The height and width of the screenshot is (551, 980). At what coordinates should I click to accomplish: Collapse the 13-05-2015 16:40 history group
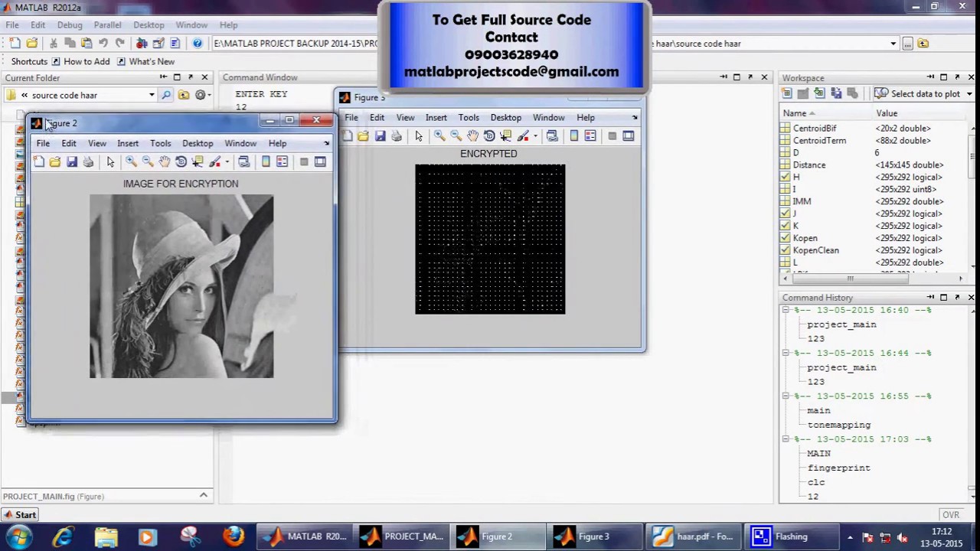pos(786,310)
